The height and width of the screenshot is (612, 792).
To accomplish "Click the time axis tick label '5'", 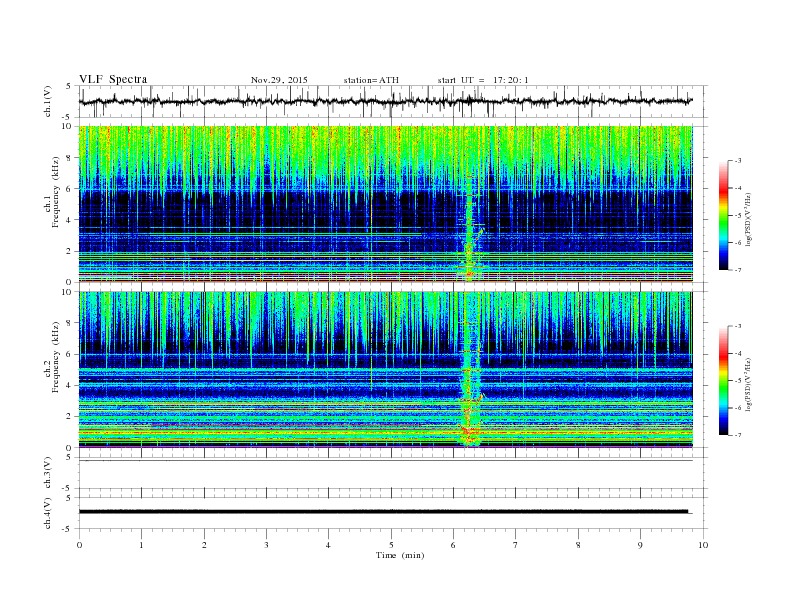I will (391, 545).
